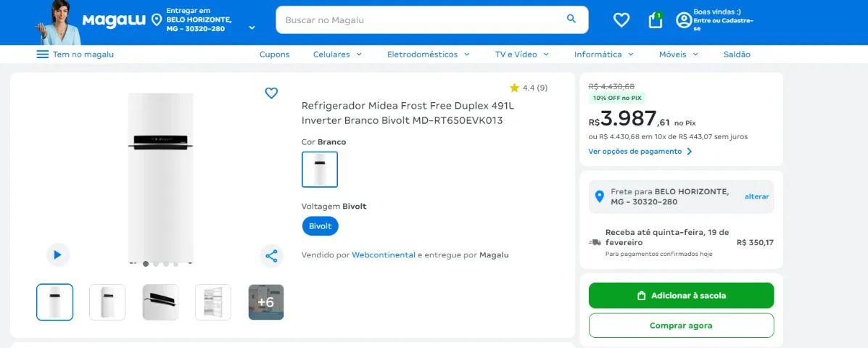868x348 pixels.
Task: Open the shopping bag icon
Action: 656,20
